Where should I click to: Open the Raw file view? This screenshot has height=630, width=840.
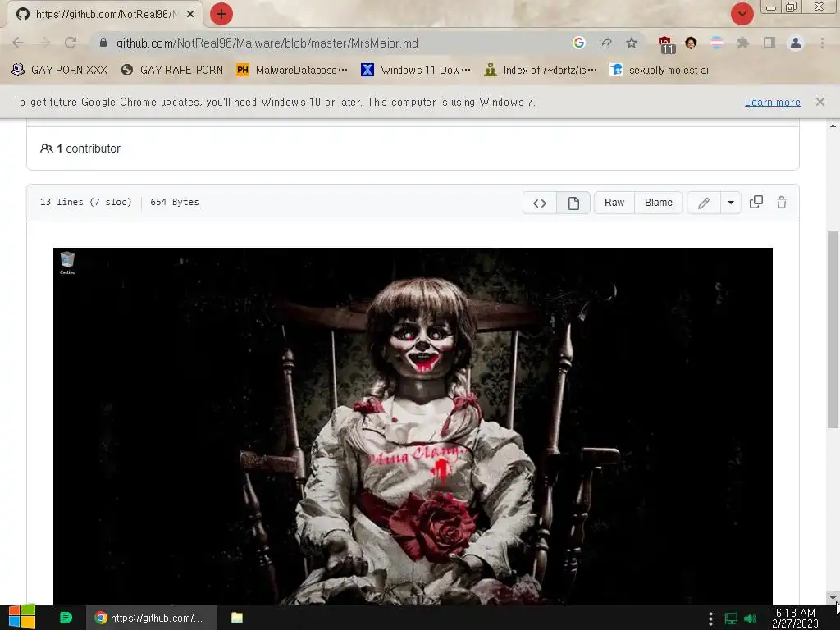(x=614, y=203)
